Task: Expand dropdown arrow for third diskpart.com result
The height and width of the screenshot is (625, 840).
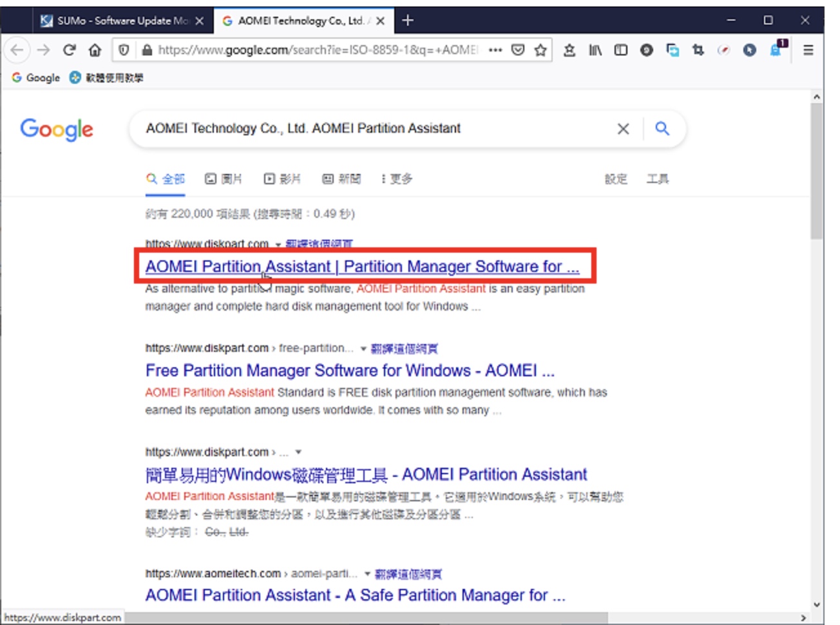Action: pos(298,452)
